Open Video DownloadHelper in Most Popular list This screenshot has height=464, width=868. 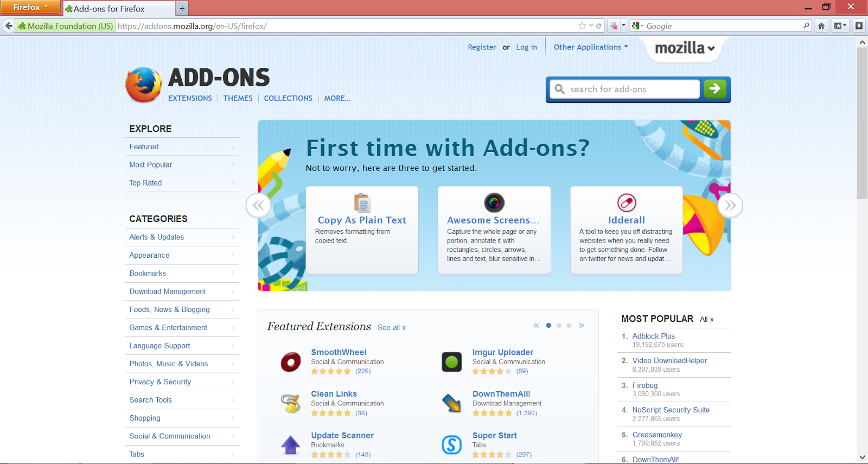669,361
